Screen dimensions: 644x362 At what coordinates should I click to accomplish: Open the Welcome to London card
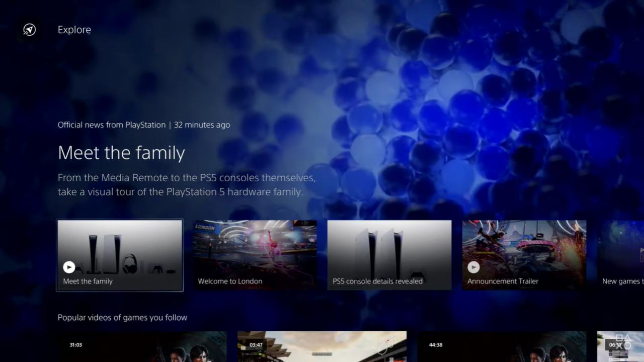tap(255, 255)
